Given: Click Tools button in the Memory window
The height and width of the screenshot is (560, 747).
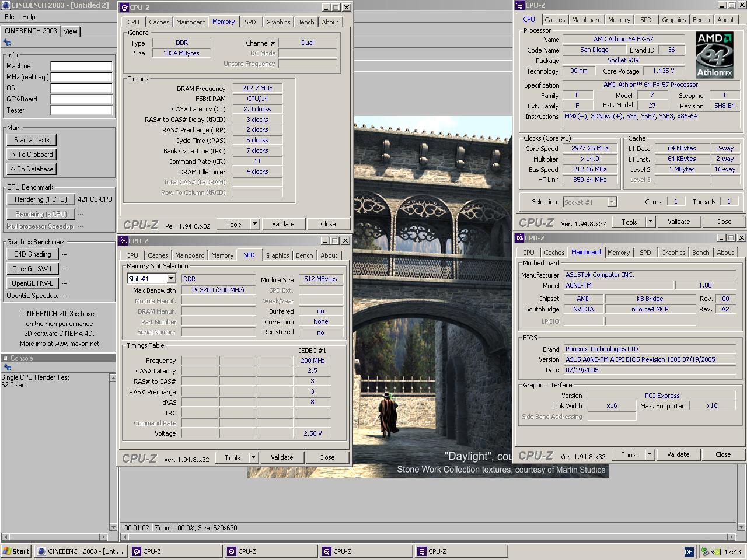Looking at the screenshot, I should 233,224.
